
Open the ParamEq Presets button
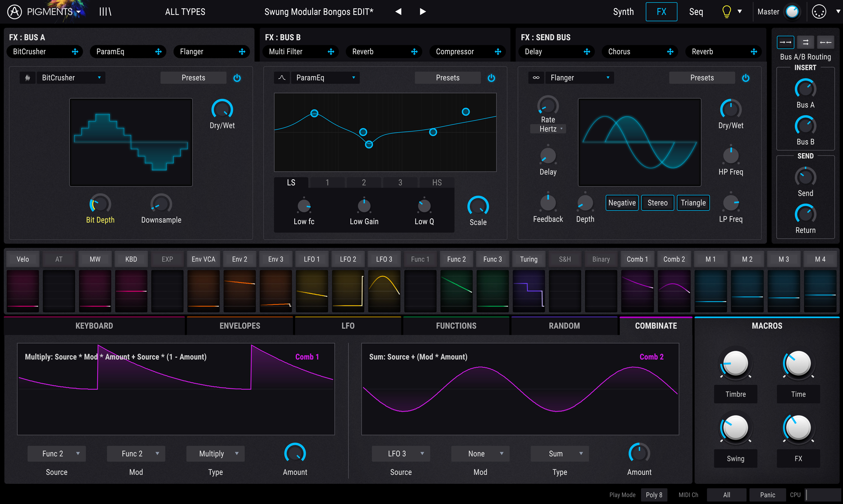coord(447,78)
